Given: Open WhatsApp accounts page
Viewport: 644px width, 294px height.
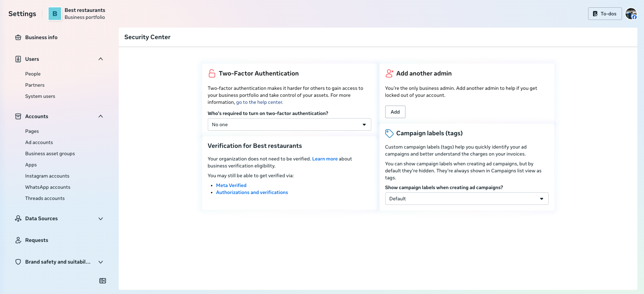Looking at the screenshot, I should pos(48,187).
